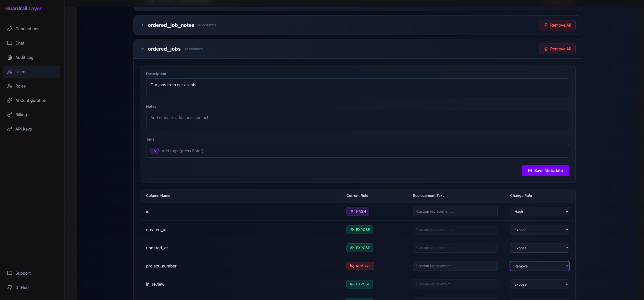This screenshot has width=644, height=300.
Task: Click the Billing key icon
Action: point(10,115)
